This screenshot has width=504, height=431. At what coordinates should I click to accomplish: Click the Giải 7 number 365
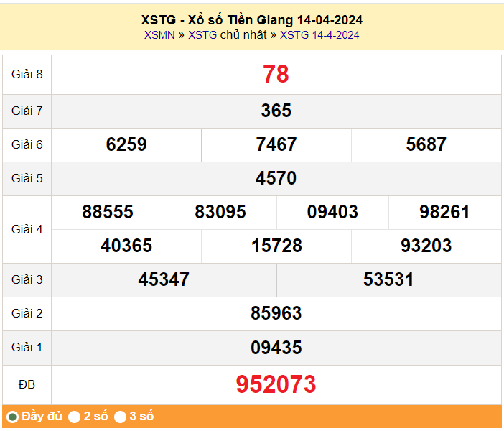pyautogui.click(x=276, y=111)
